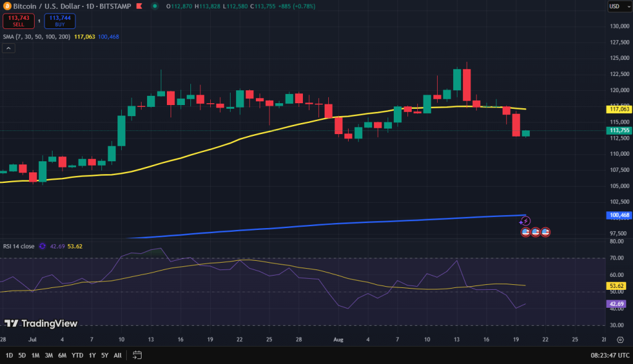Click the +885 (+0.78%) change text

pos(297,6)
